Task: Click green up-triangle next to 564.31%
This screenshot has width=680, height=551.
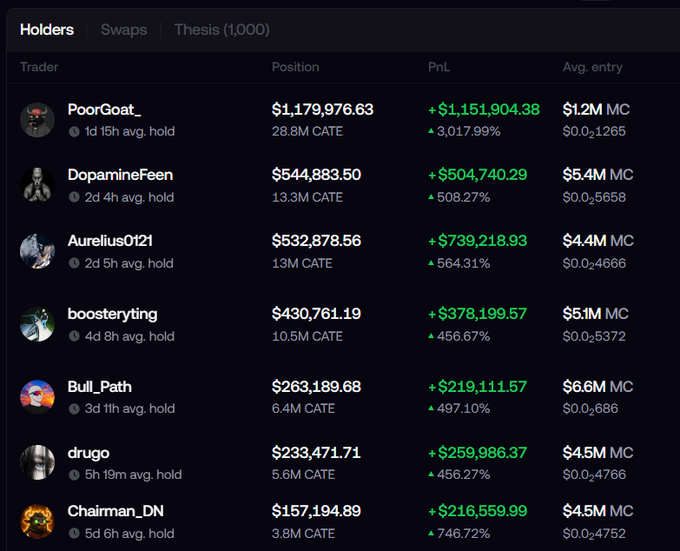Action: tap(431, 263)
